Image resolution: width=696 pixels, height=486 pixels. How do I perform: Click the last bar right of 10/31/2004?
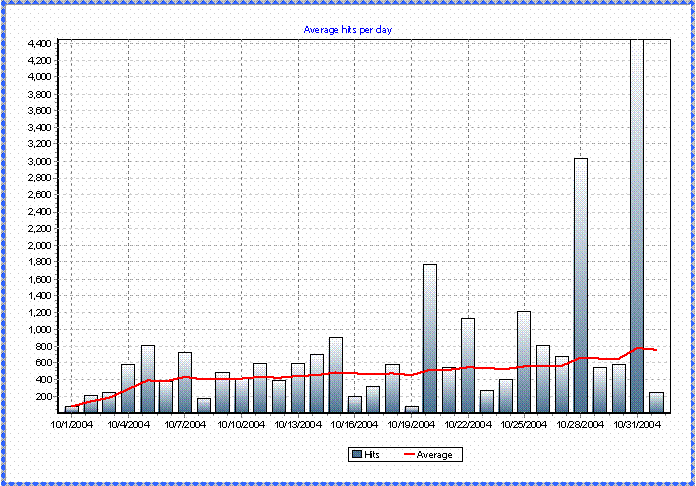pos(656,402)
